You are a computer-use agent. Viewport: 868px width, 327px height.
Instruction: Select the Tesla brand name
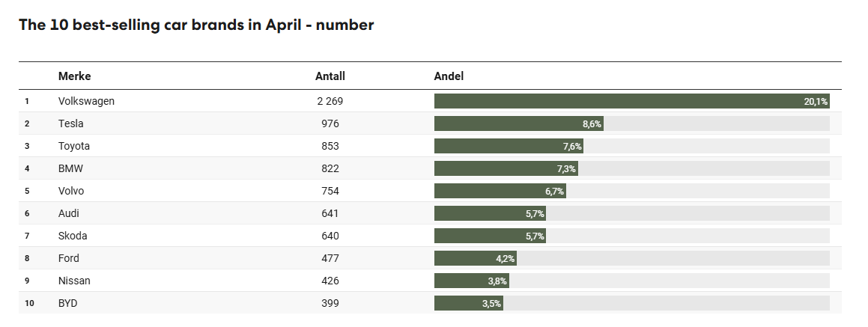[70, 123]
